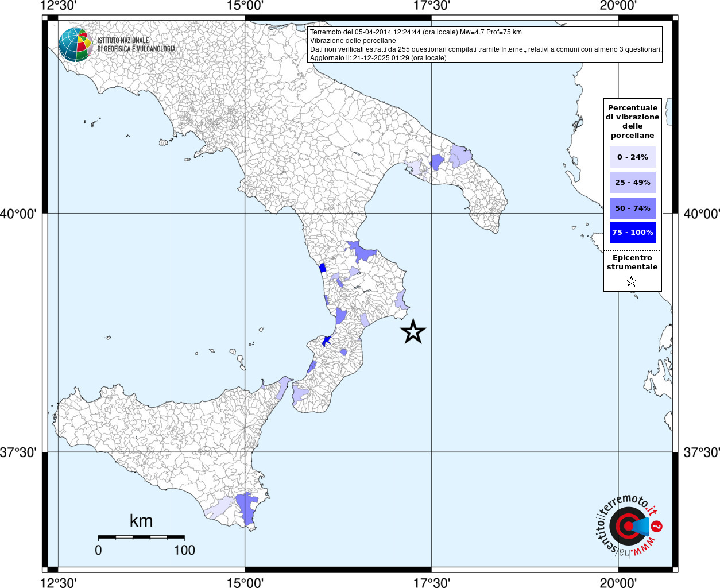Click the epicenter star on the map
This screenshot has height=588, width=720.
(x=413, y=332)
